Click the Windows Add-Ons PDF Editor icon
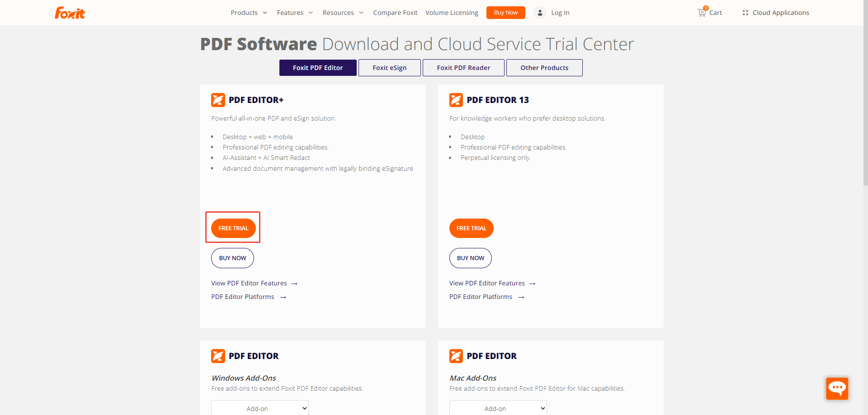 tap(218, 356)
